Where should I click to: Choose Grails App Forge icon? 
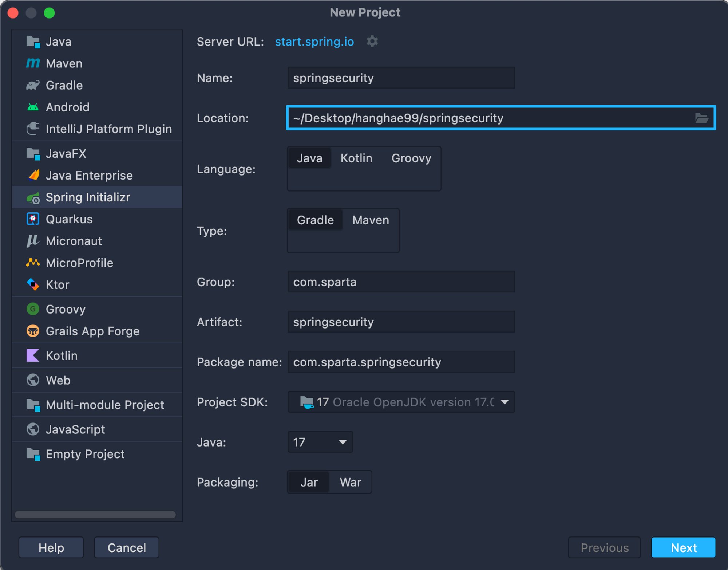point(33,331)
